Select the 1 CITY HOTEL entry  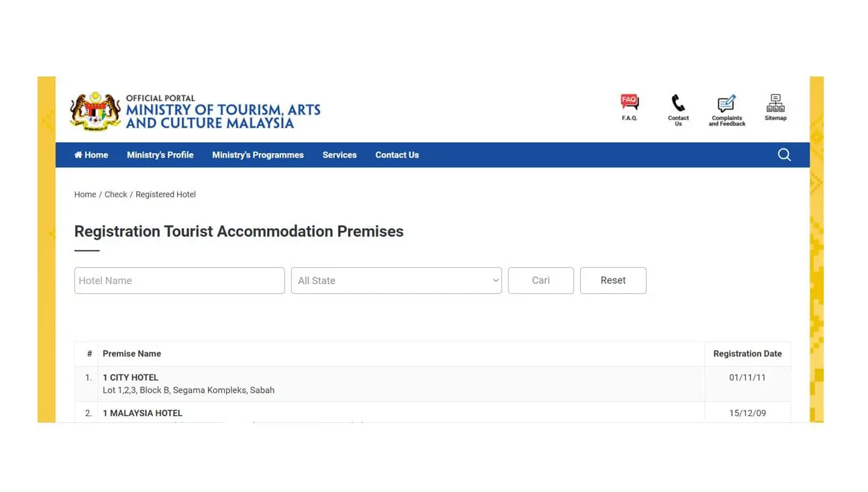click(x=131, y=378)
